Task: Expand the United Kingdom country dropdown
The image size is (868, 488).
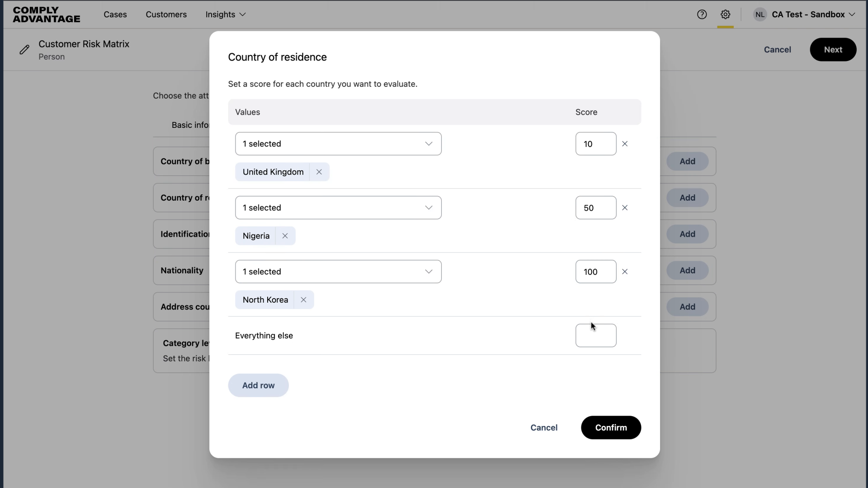Action: pyautogui.click(x=338, y=144)
